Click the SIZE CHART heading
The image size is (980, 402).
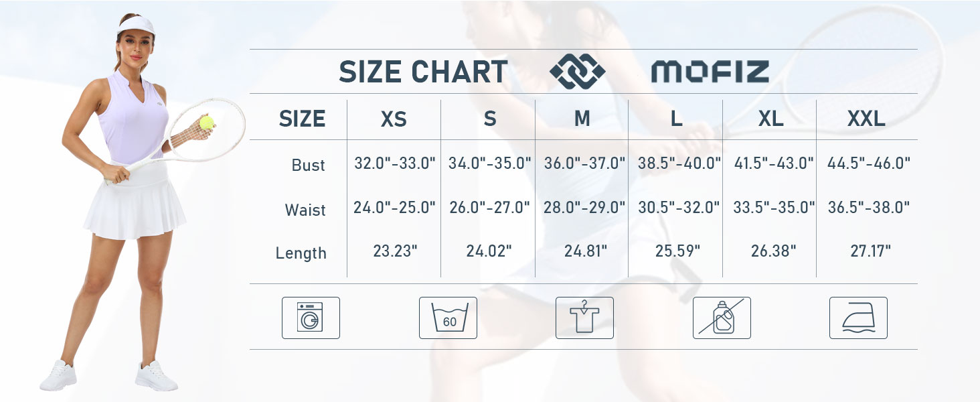423,72
